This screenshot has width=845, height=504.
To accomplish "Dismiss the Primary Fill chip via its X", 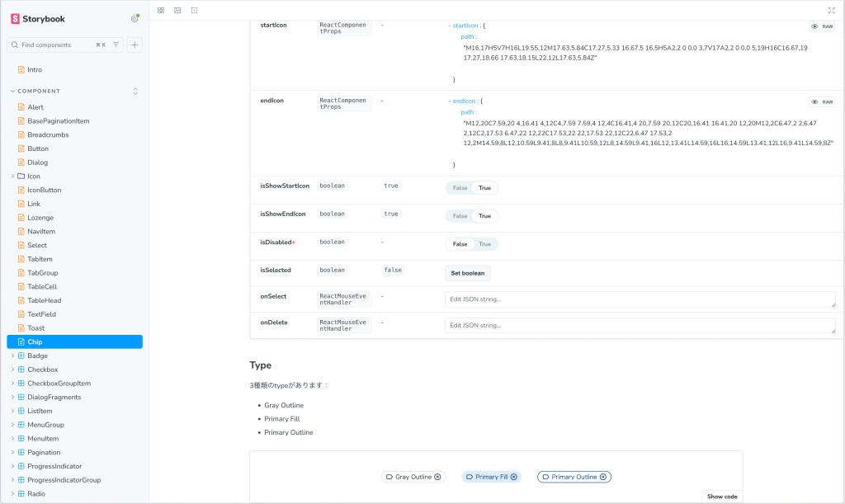I will 514,477.
